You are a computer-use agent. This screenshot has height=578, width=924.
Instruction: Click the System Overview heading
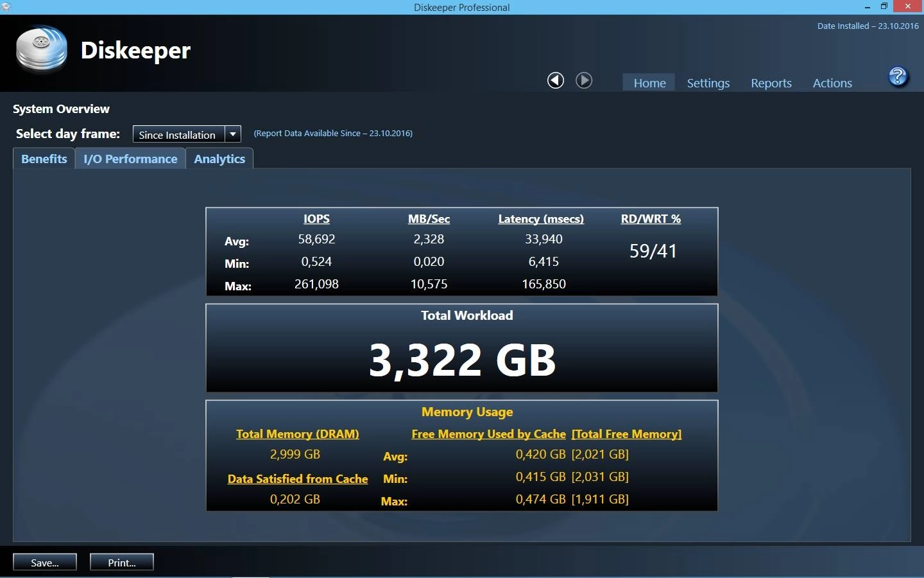pos(61,109)
